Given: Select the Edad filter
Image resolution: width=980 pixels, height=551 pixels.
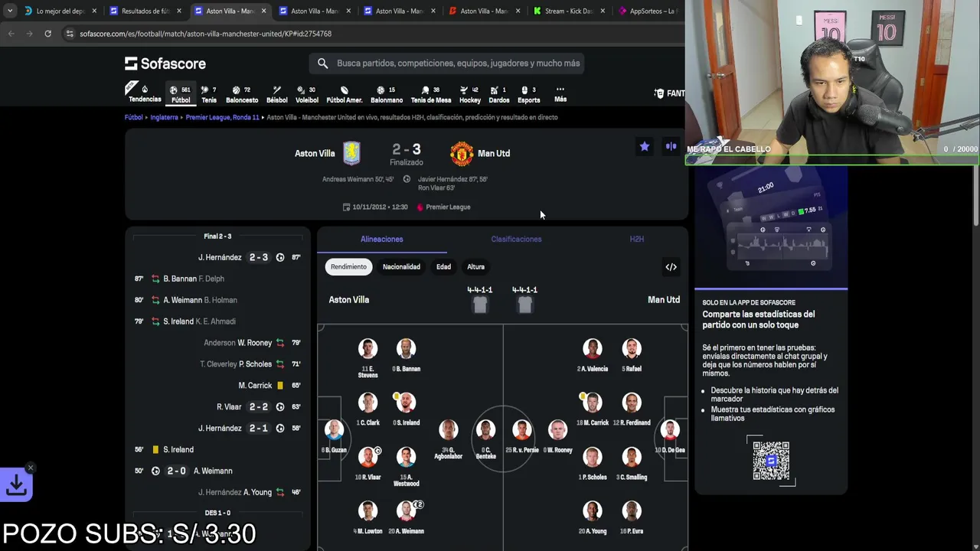Looking at the screenshot, I should click(443, 266).
